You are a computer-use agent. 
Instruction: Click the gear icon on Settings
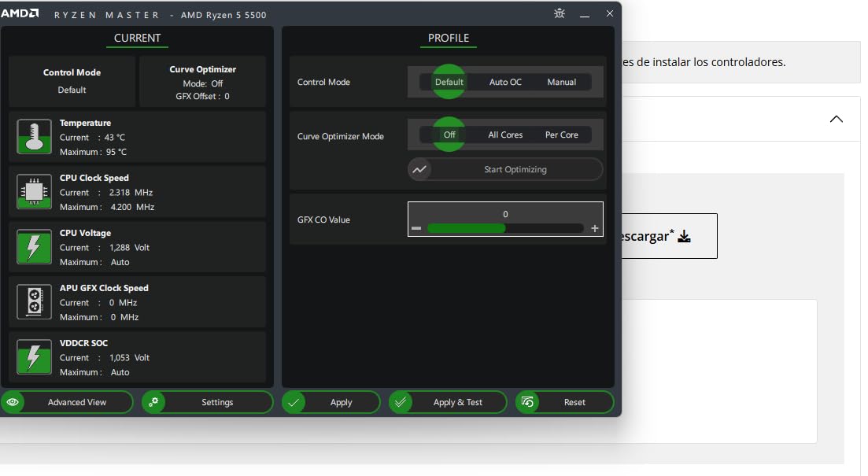pyautogui.click(x=153, y=402)
